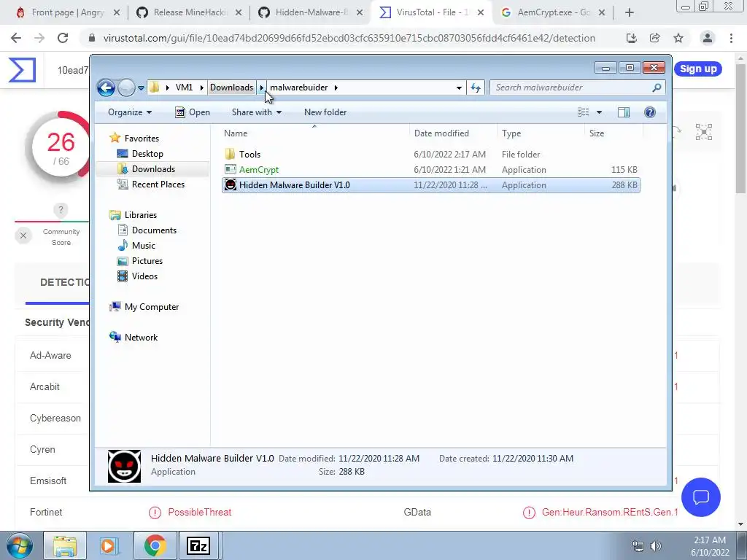Click the install app icon in Chrome
The width and height of the screenshot is (747, 560).
[x=632, y=38]
